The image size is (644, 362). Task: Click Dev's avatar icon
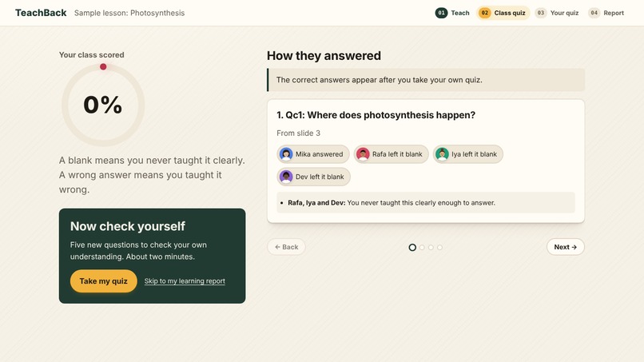(x=286, y=177)
